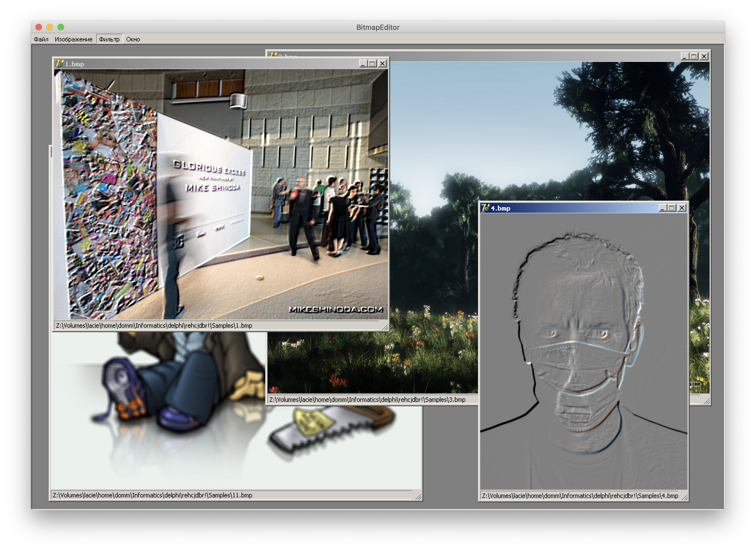Close the 4.bmp child window
756x551 pixels.
pos(682,208)
